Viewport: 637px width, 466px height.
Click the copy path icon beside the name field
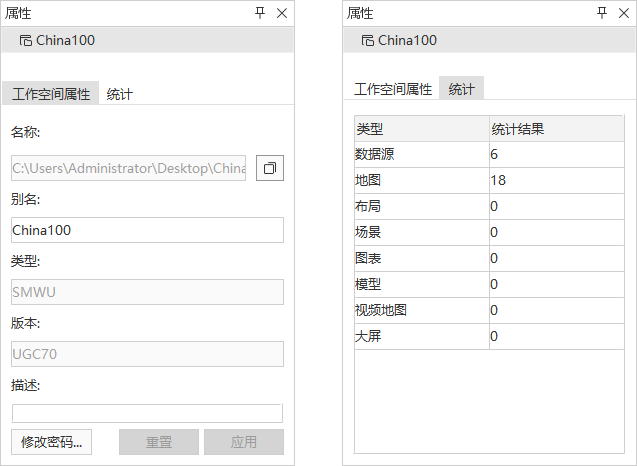[270, 168]
